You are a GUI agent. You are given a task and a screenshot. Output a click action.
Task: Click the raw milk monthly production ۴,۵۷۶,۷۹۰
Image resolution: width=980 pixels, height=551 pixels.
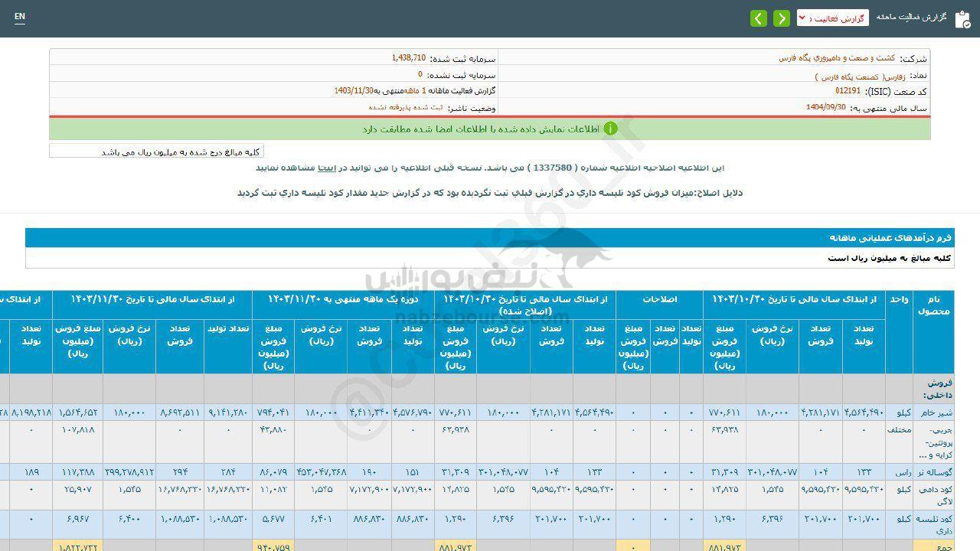point(413,412)
